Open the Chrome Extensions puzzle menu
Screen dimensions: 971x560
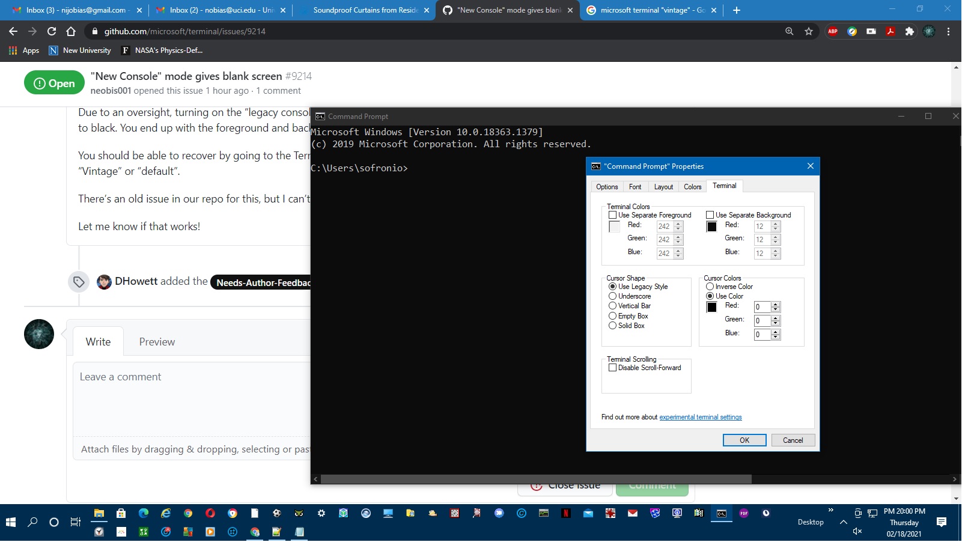click(910, 31)
